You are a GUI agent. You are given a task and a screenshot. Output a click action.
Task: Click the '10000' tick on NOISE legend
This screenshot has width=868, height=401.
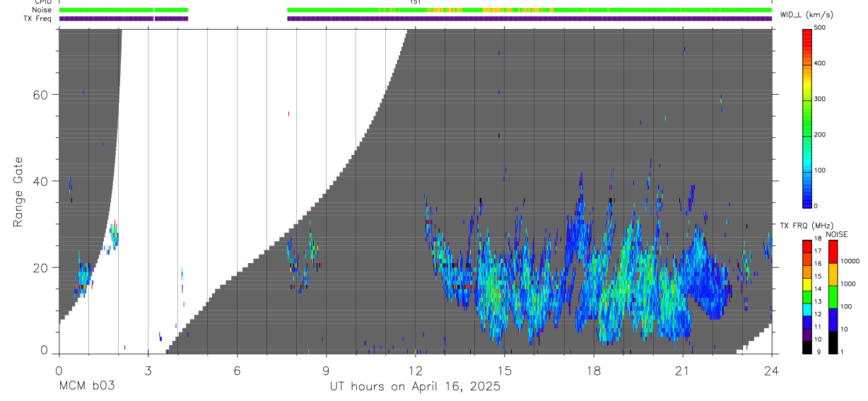(x=851, y=262)
